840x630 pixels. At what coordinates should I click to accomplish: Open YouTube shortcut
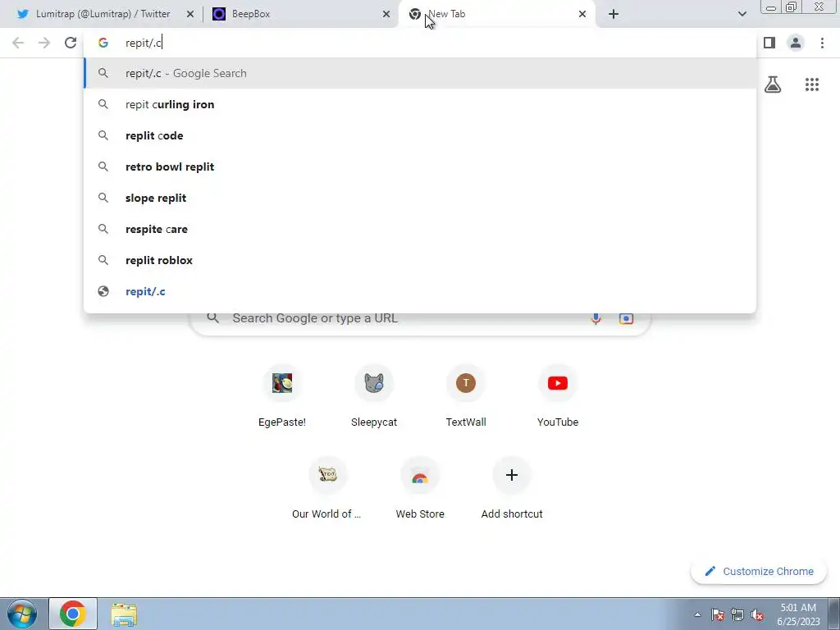(x=558, y=397)
